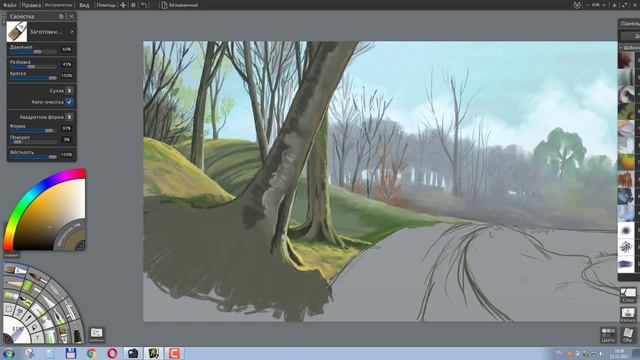Click the grid icon in the top bar

click(x=133, y=5)
